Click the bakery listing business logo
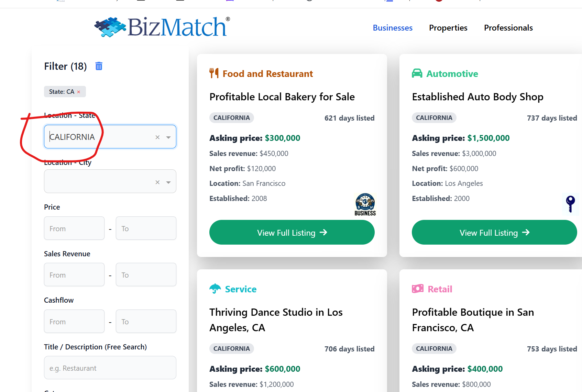Image resolution: width=582 pixels, height=392 pixels. 365,204
